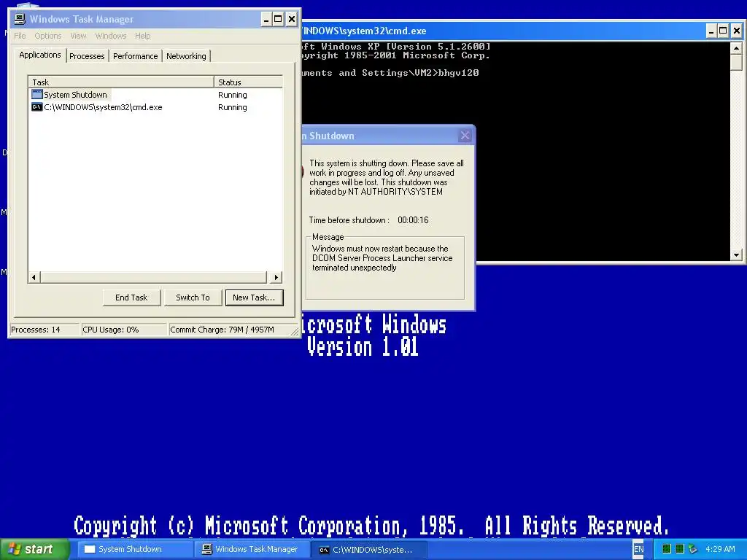Maximize the cmd.exe window
Image resolution: width=747 pixels, height=560 pixels.
click(x=723, y=31)
